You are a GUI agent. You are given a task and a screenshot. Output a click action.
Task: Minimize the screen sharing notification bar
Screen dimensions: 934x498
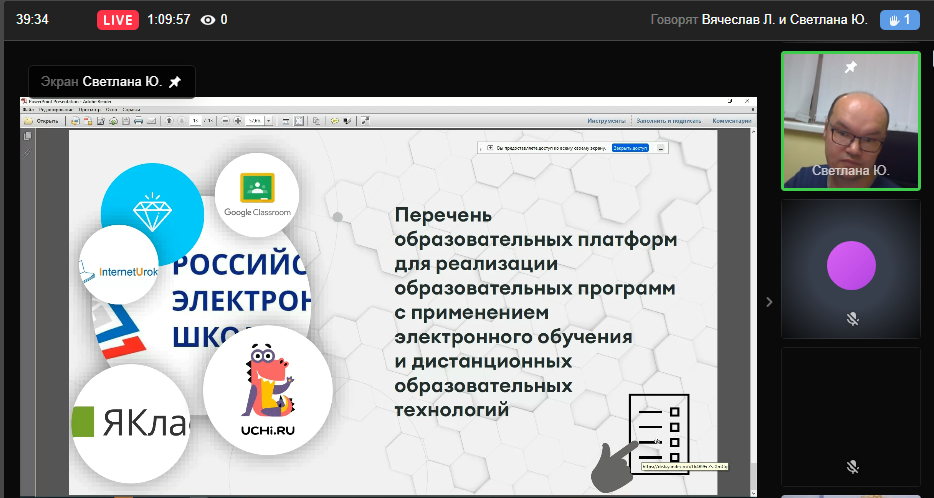[x=661, y=148]
